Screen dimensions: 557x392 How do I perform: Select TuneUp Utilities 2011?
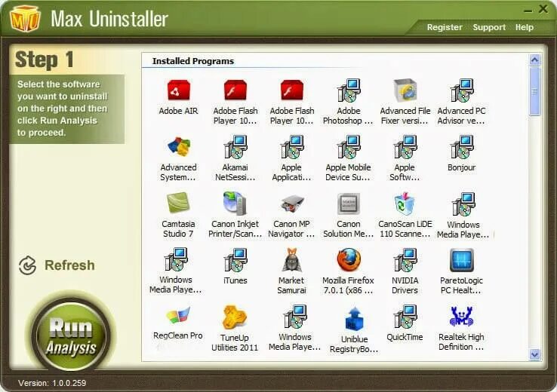pos(235,329)
